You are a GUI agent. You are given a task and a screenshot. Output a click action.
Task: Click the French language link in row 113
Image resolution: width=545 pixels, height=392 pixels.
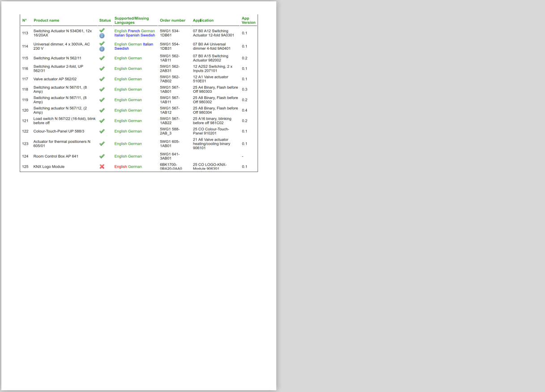tap(134, 31)
